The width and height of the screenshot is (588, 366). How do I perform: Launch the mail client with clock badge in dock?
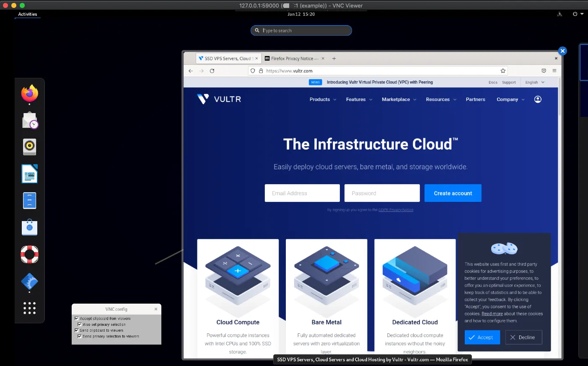pyautogui.click(x=29, y=120)
